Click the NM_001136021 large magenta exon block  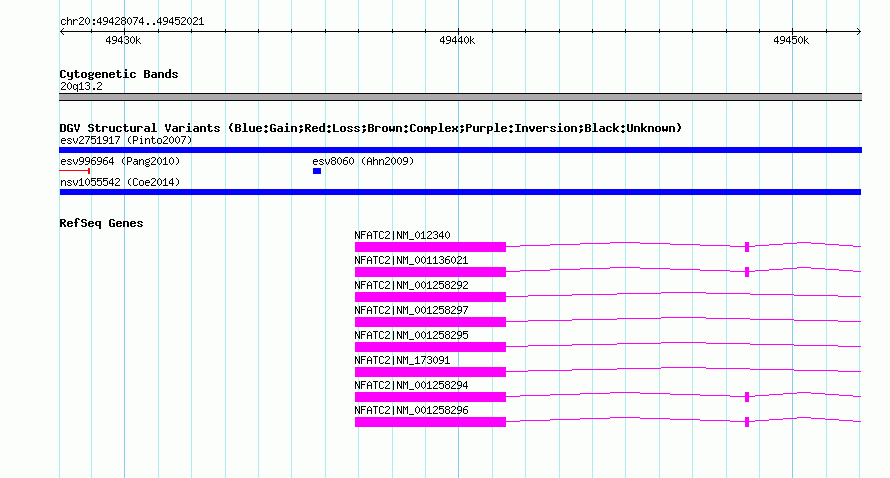(430, 272)
